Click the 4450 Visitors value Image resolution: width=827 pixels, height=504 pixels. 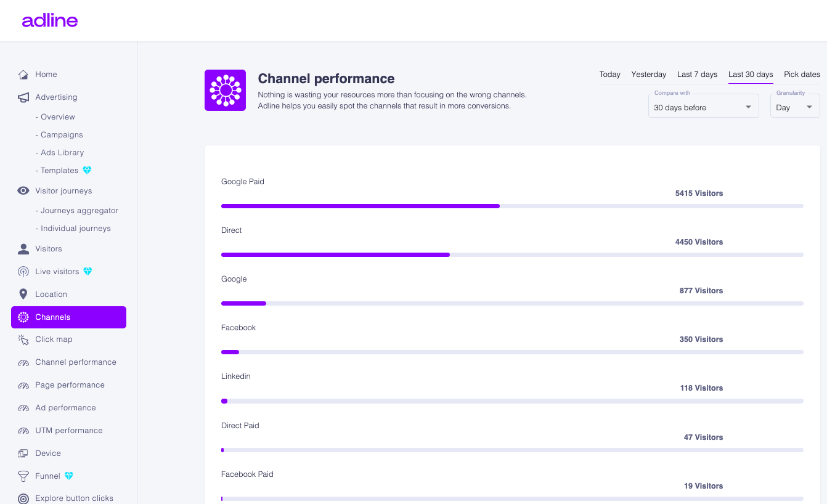[x=699, y=242]
